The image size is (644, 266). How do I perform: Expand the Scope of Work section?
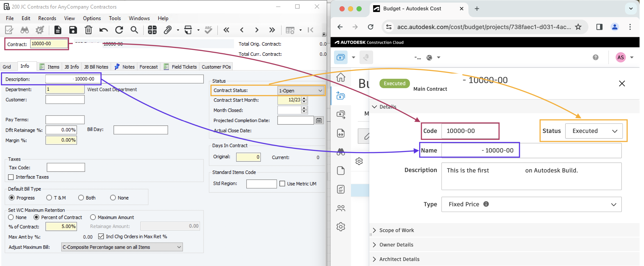coord(374,230)
